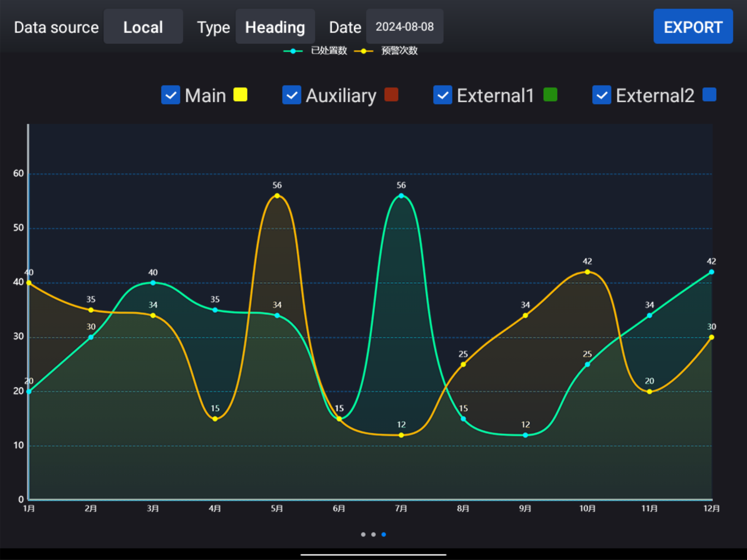
Task: Click the red Auxiliary color swatch
Action: [x=391, y=94]
